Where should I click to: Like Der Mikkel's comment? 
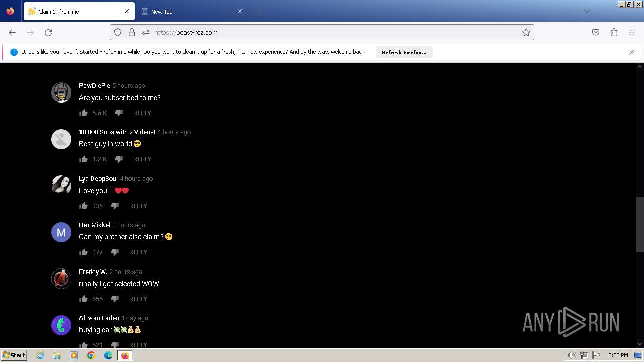click(84, 252)
